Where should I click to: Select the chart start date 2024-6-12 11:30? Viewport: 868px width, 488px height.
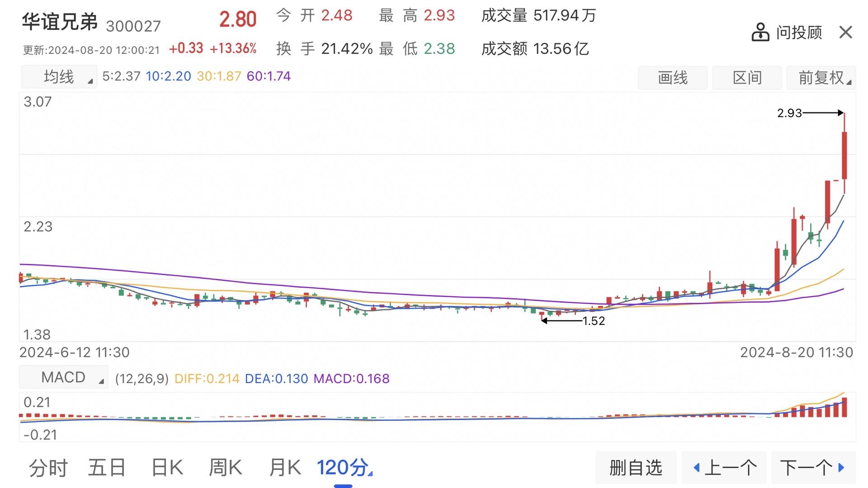pos(74,352)
